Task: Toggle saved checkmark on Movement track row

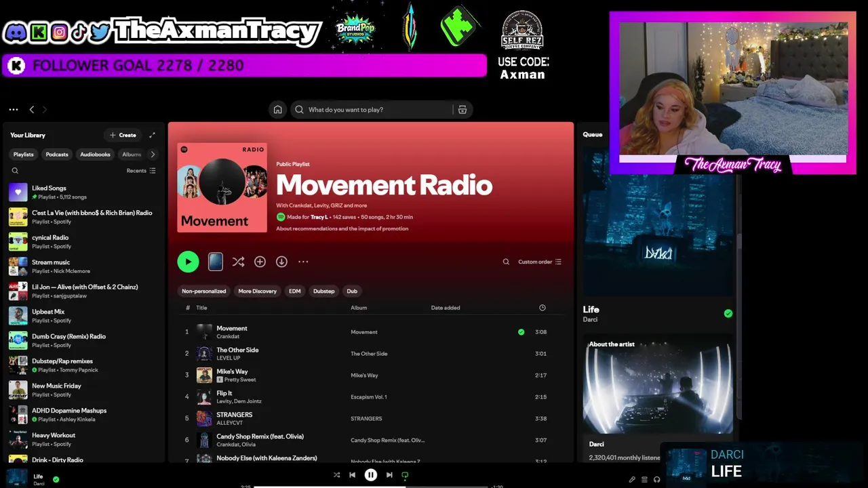Action: tap(521, 332)
